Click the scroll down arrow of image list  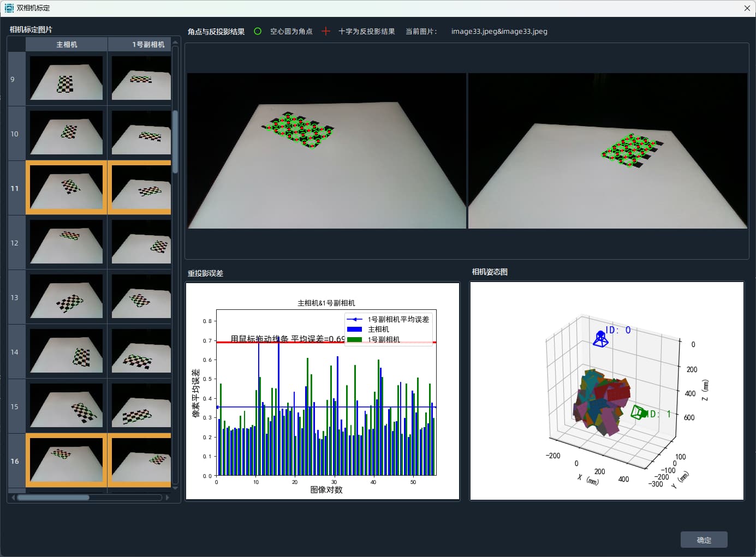click(175, 488)
